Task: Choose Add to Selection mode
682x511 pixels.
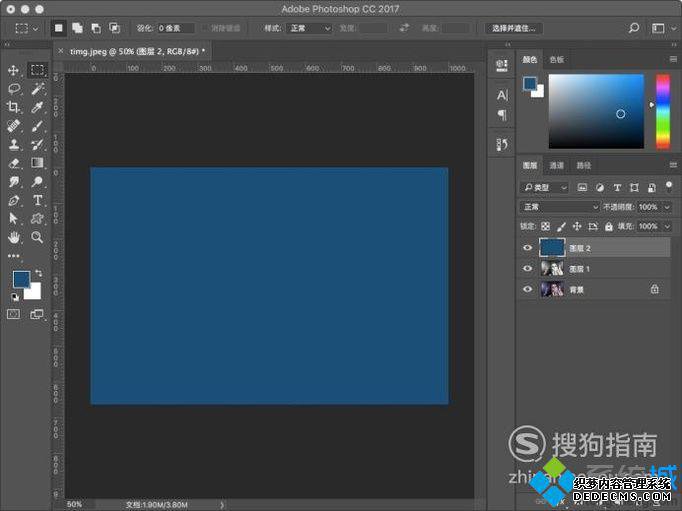Action: [77, 28]
